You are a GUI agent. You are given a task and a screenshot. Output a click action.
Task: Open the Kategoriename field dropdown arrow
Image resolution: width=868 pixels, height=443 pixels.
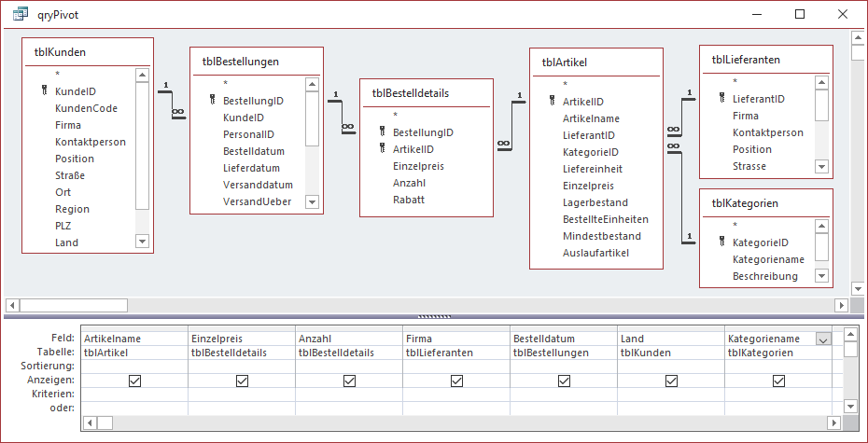point(822,339)
